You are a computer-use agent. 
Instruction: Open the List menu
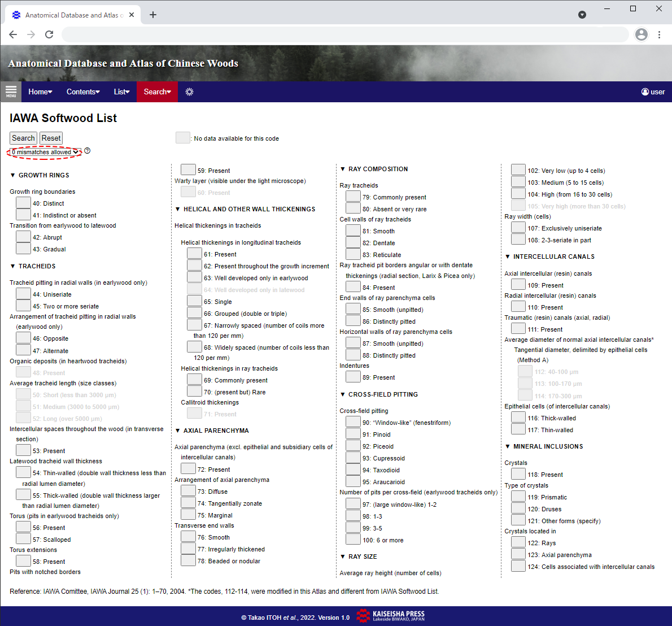122,92
